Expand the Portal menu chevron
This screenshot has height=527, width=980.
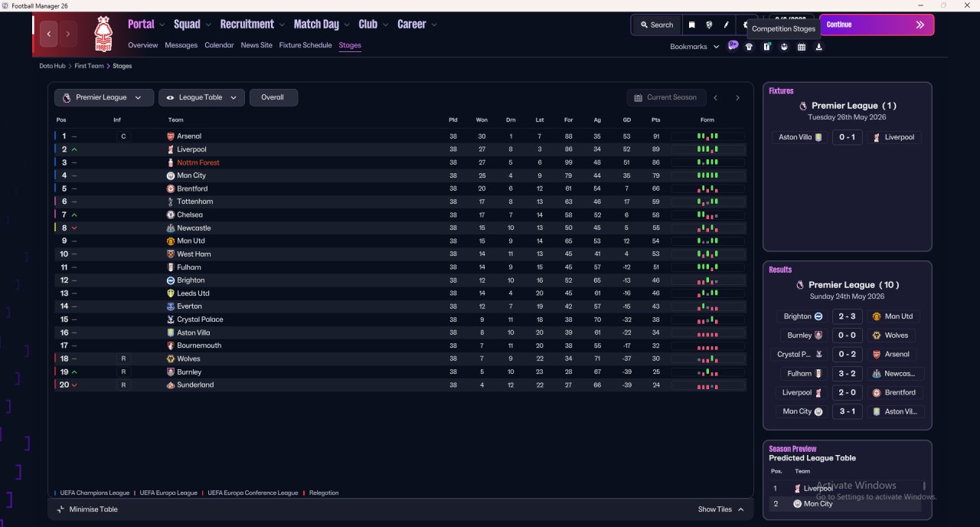pos(162,25)
